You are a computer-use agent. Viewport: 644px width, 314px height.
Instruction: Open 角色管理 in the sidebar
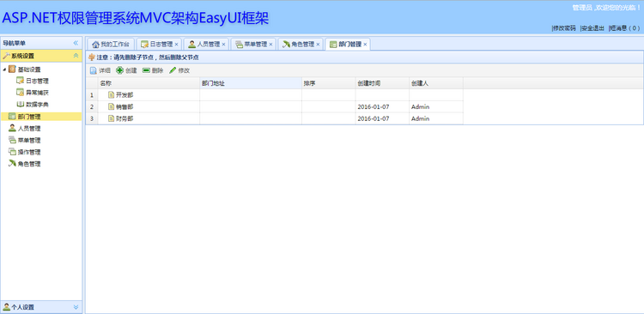pyautogui.click(x=29, y=164)
